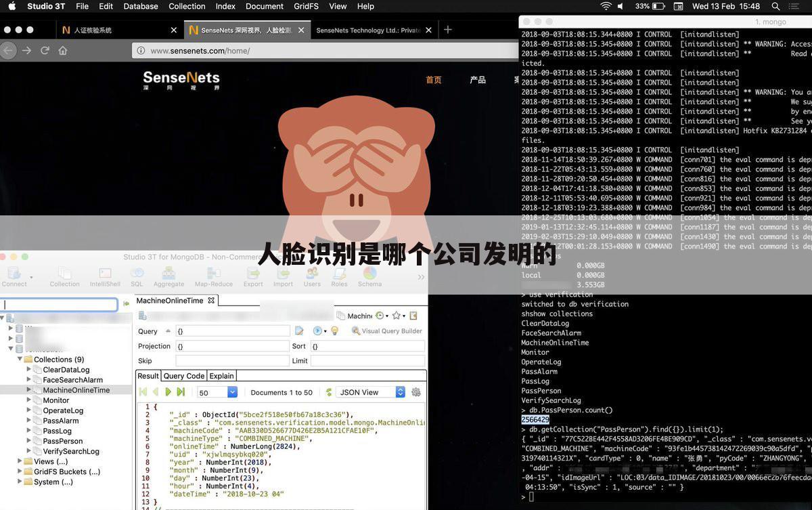Open the Database menu in the menu bar
812x510 pixels.
[x=140, y=6]
